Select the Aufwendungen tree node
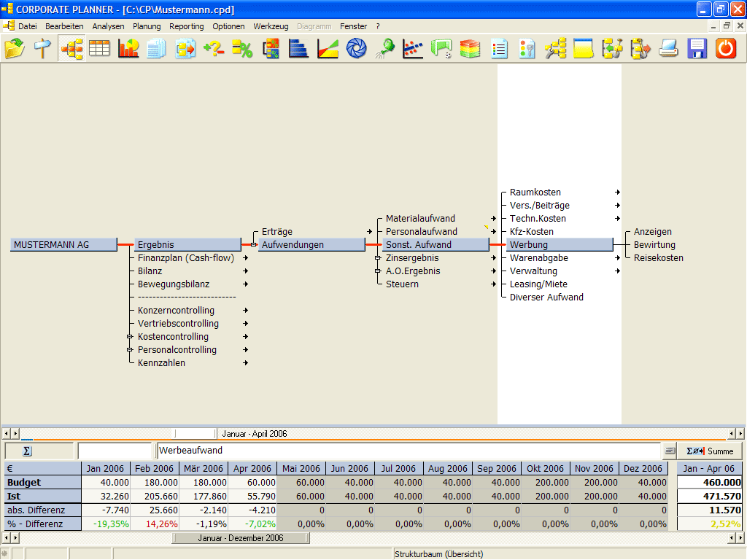 point(311,245)
